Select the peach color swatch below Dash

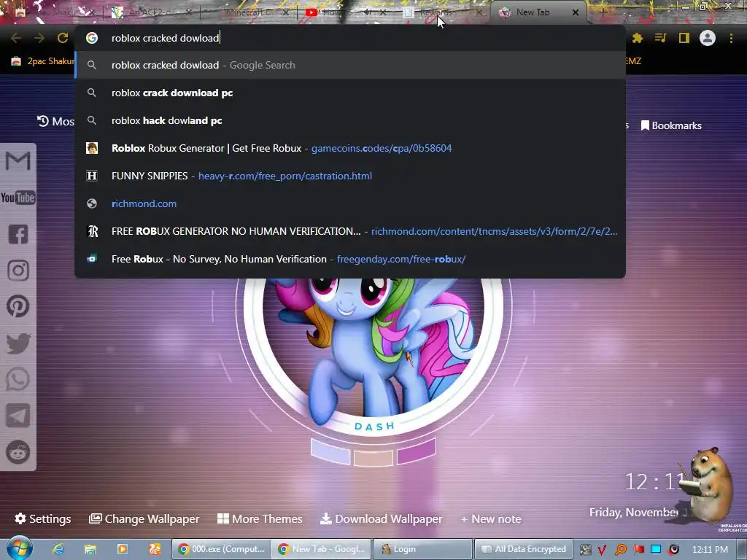(373, 458)
